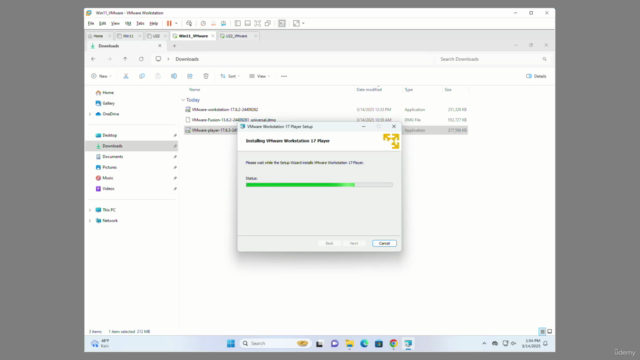Click the Delete trash icon
The image size is (640, 360).
[206, 76]
